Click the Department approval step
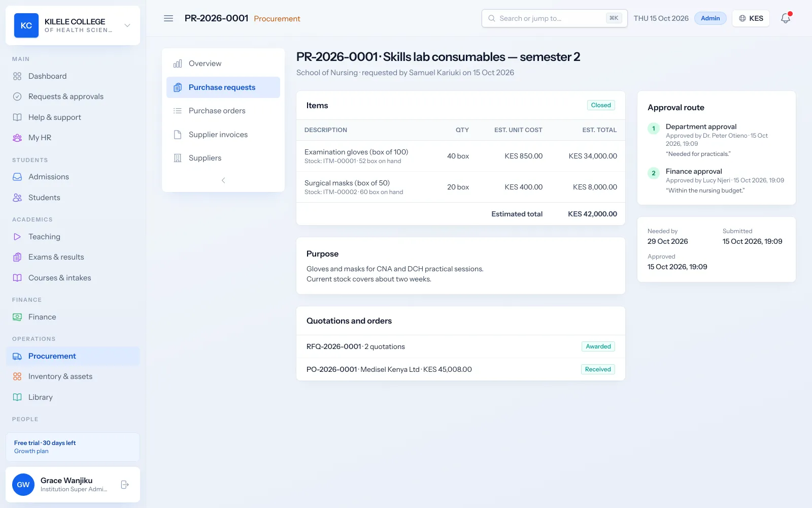812x508 pixels. coord(717,140)
